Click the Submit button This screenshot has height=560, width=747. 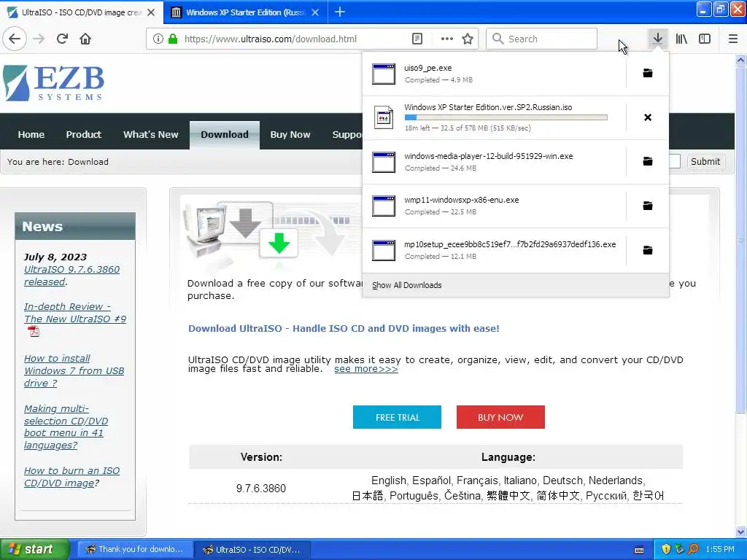[x=705, y=161]
